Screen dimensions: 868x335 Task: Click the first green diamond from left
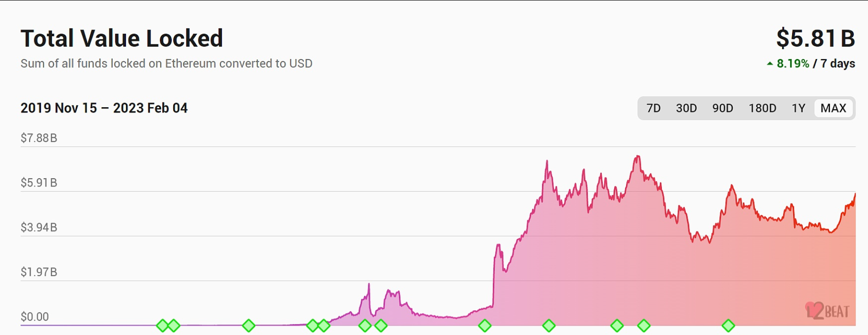click(x=162, y=326)
